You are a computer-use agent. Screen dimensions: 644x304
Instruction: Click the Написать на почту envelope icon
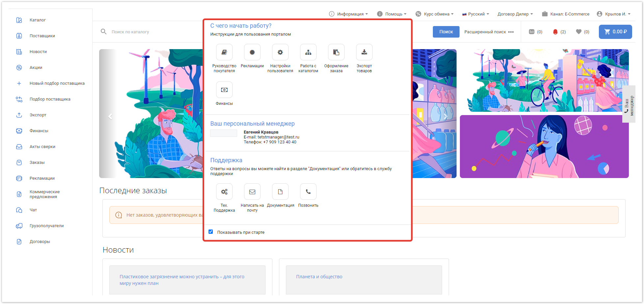[252, 192]
